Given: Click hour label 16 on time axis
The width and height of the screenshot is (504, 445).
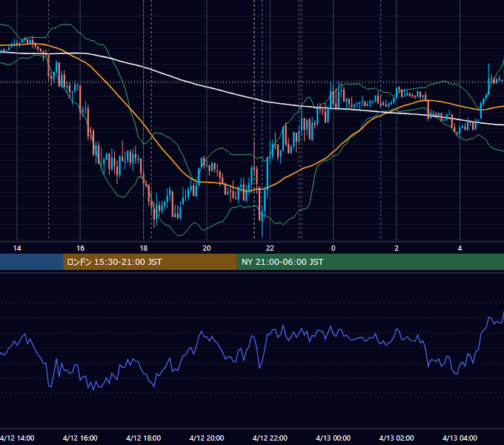Looking at the screenshot, I should tap(80, 248).
